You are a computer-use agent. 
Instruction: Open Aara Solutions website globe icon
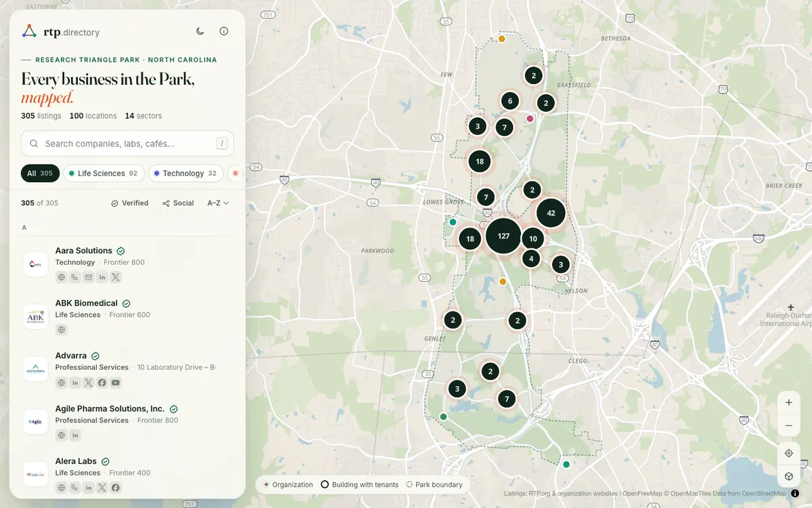62,277
